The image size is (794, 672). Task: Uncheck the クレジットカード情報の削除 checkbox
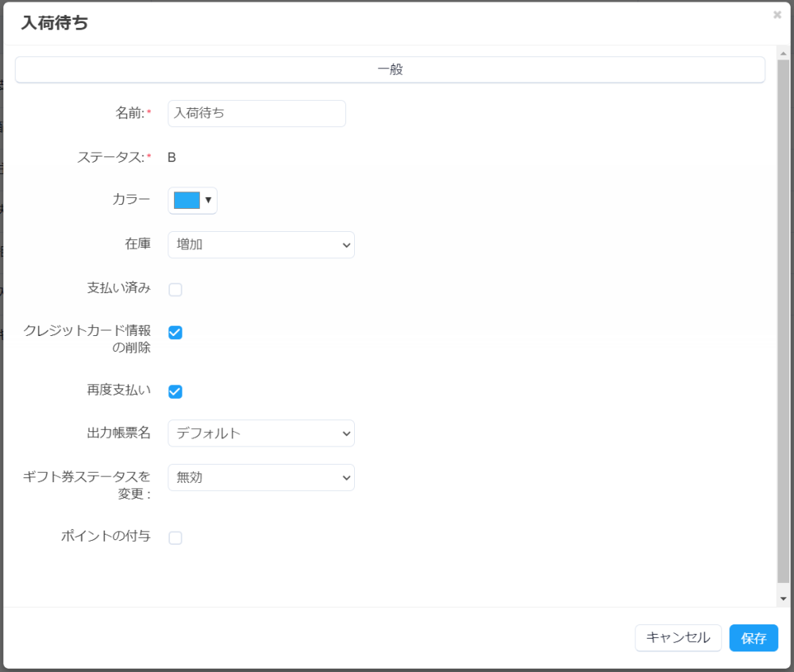[x=175, y=332]
